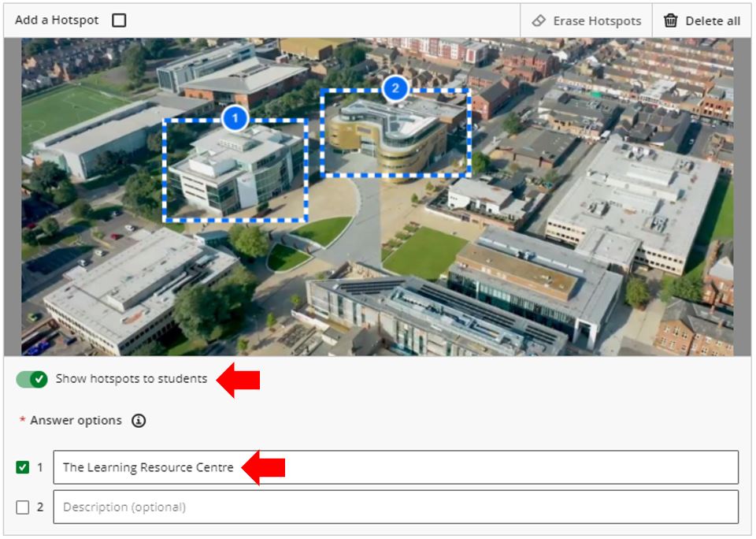Tick the Add a Hotspot checkbox
Image resolution: width=756 pixels, height=539 pixels.
[119, 20]
